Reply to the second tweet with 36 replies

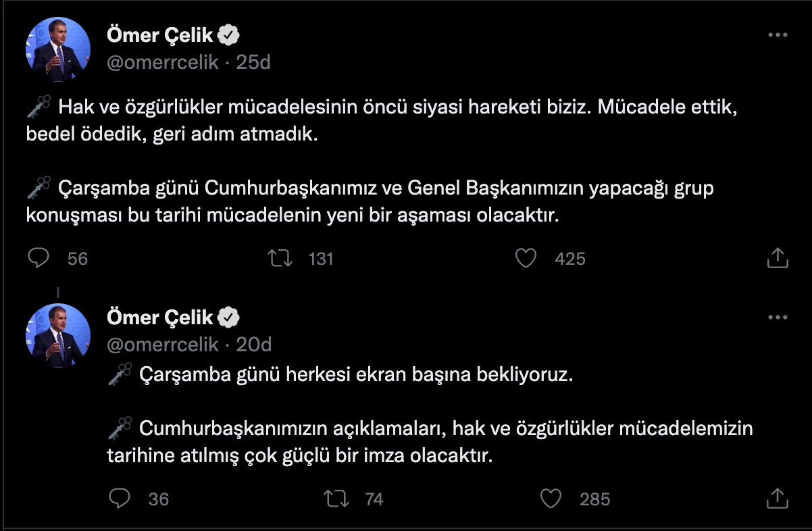tap(120, 499)
